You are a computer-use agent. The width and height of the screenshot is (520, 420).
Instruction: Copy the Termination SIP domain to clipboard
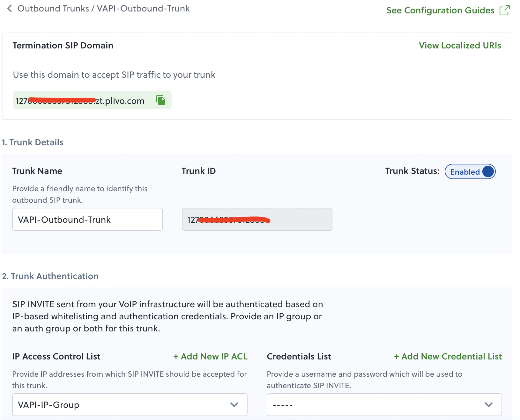(161, 100)
